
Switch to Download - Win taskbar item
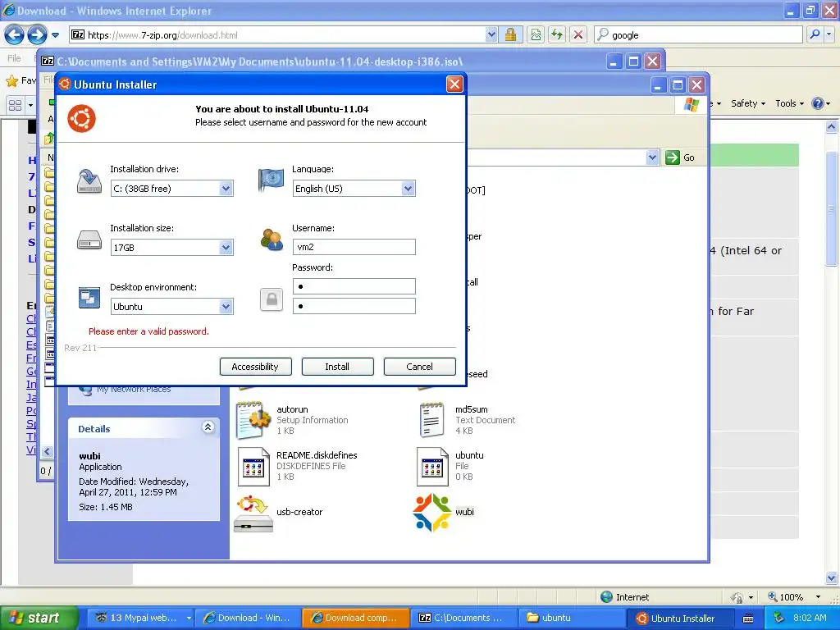tap(248, 618)
